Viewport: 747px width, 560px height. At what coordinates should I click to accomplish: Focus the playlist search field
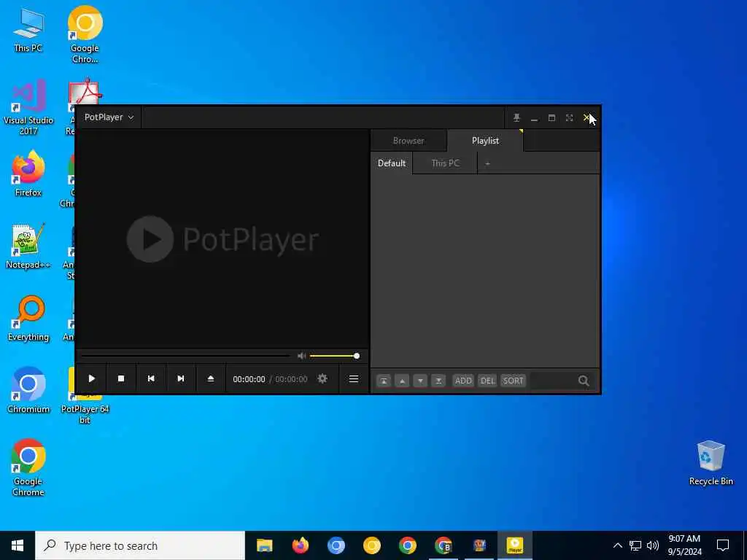click(x=553, y=381)
